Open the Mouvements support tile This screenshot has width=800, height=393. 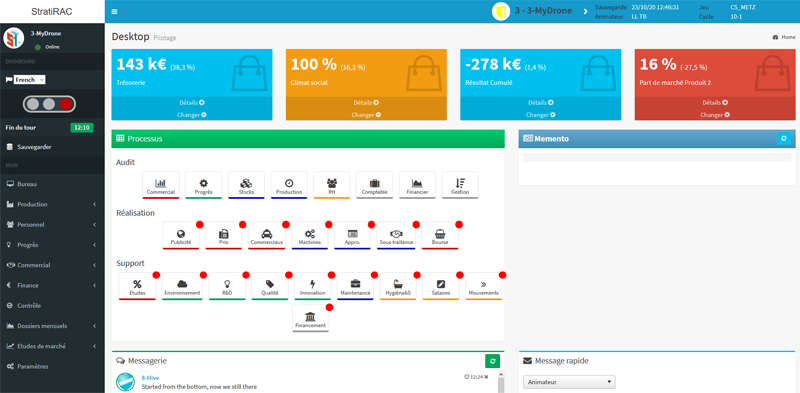point(484,286)
